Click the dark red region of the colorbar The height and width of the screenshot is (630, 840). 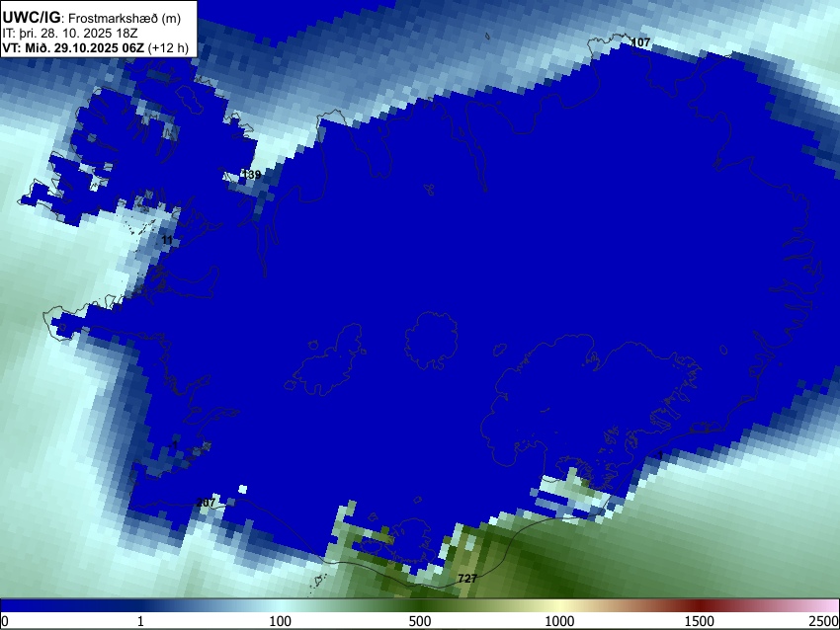(x=700, y=606)
